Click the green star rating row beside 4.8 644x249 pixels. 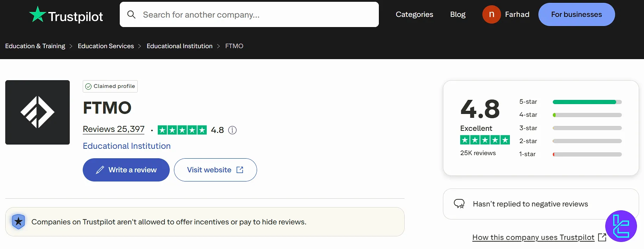182,130
